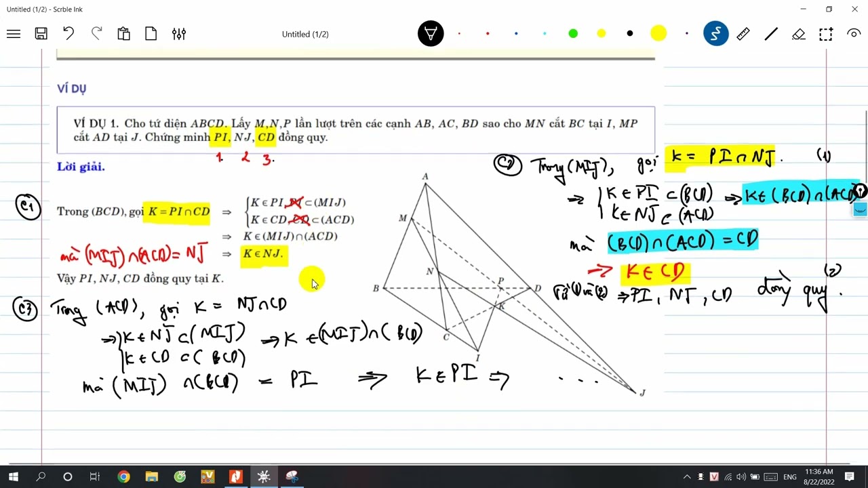Screen dimensions: 868x488
Task: Open the touch keyboard tray icon
Action: [772, 477]
